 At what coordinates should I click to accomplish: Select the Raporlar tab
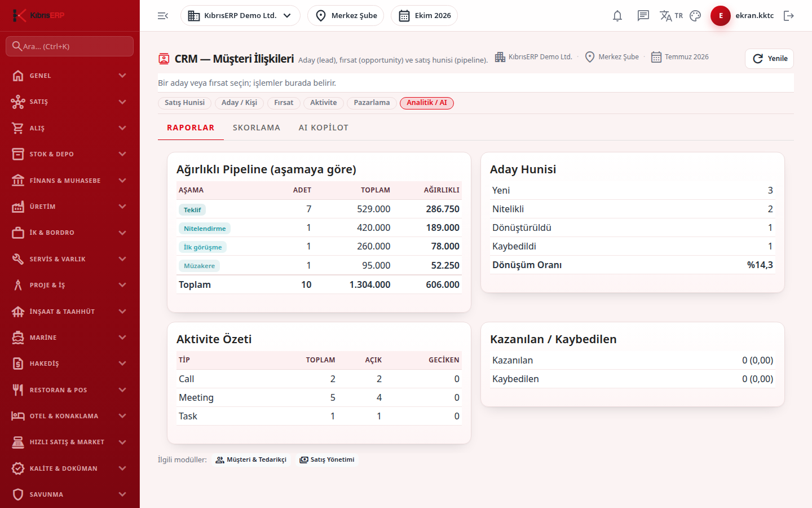(x=191, y=128)
